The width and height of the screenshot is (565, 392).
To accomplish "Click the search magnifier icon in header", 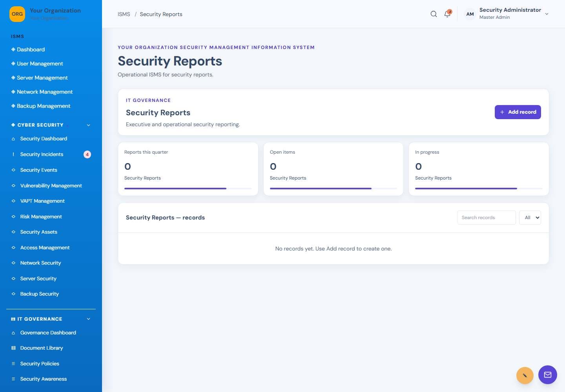I will pyautogui.click(x=434, y=14).
